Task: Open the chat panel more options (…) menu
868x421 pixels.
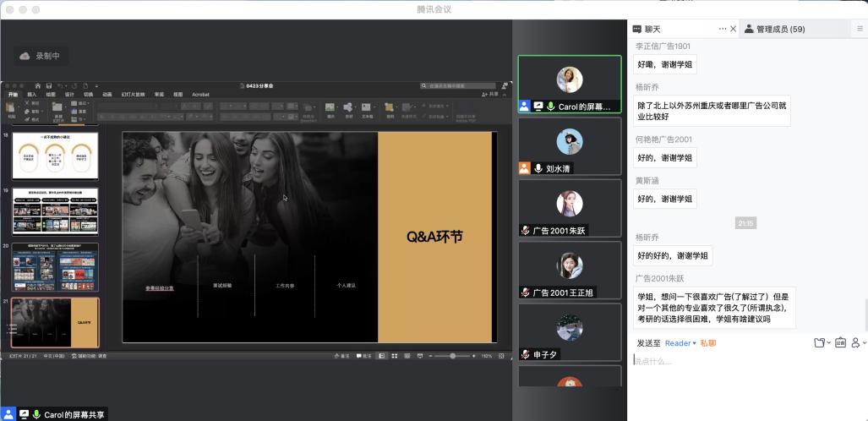Action: click(722, 29)
